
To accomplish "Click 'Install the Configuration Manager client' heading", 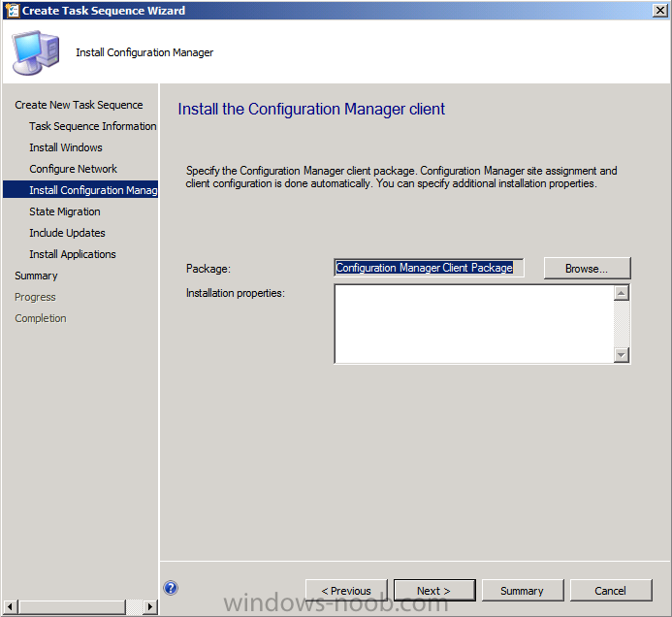I will [x=311, y=109].
